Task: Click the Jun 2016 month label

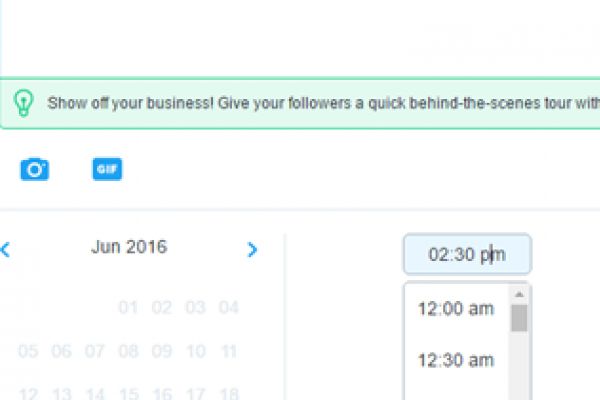Action: [129, 247]
